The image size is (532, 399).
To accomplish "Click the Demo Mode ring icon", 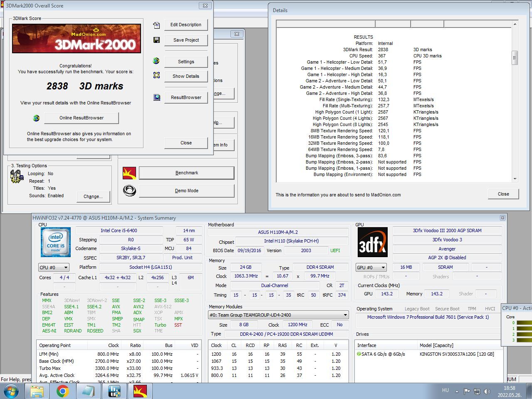I will pyautogui.click(x=129, y=191).
